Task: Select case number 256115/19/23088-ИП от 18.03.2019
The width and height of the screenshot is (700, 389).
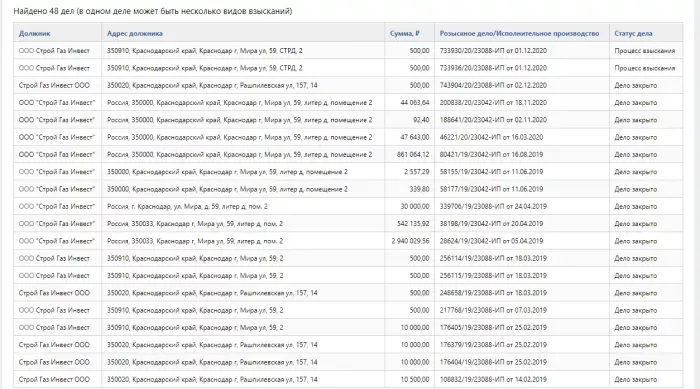Action: [493, 276]
